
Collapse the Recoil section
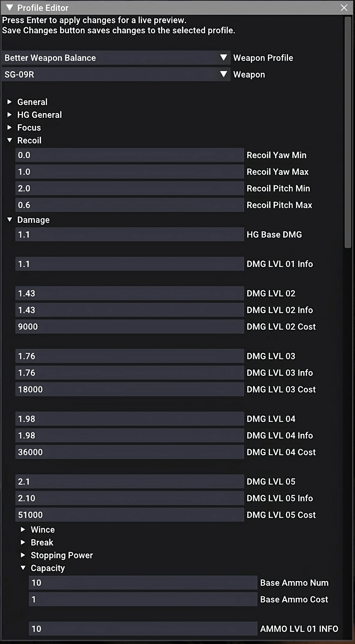click(x=9, y=140)
